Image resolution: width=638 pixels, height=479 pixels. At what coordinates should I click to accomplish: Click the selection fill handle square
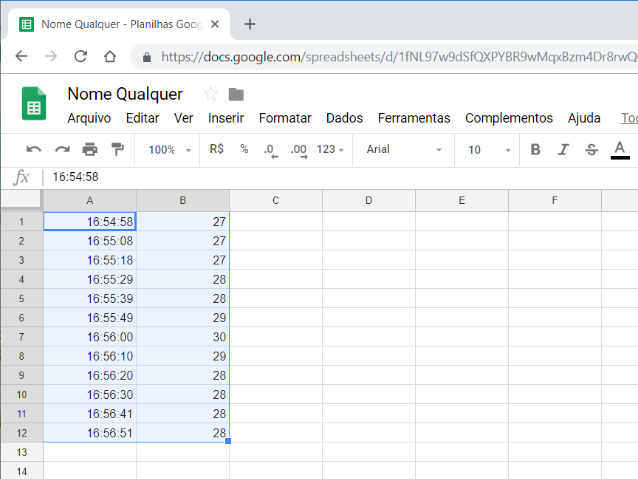228,441
